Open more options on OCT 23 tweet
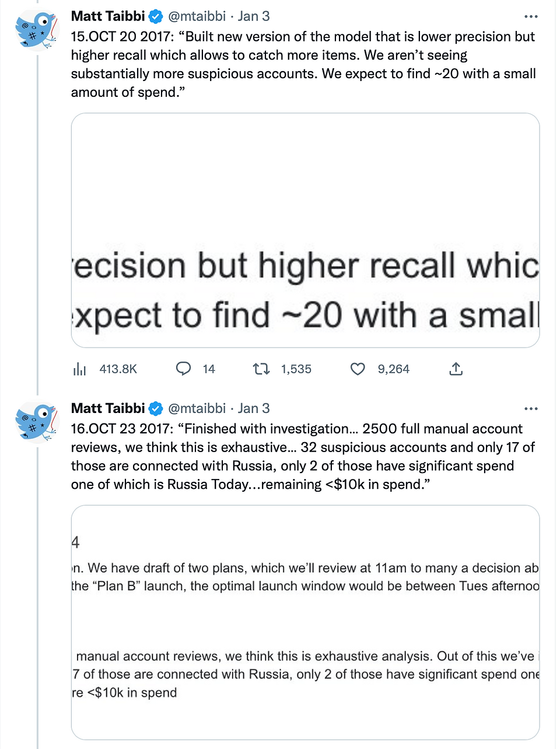This screenshot has width=560, height=749. coord(531,409)
